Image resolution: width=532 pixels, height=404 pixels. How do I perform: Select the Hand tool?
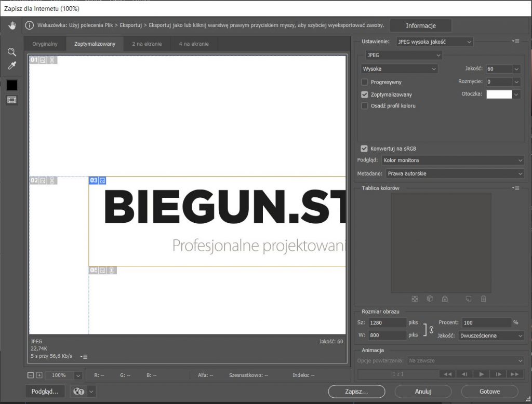[x=12, y=26]
